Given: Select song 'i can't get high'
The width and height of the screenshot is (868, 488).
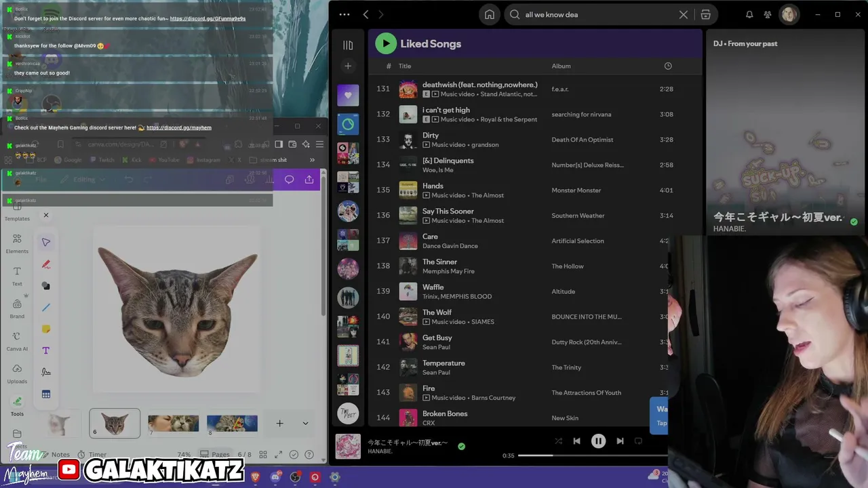Looking at the screenshot, I should click(446, 110).
